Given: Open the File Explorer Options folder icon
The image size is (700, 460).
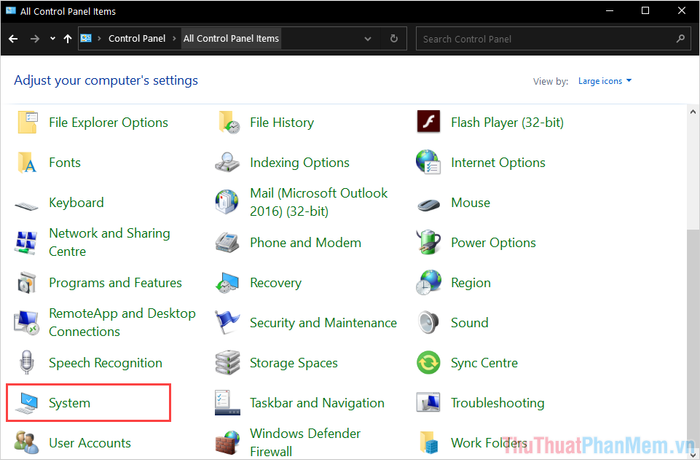Looking at the screenshot, I should click(27, 122).
